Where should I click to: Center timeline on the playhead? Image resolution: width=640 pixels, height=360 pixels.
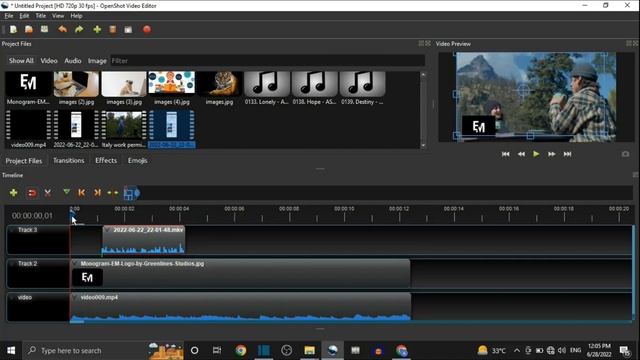click(x=113, y=193)
